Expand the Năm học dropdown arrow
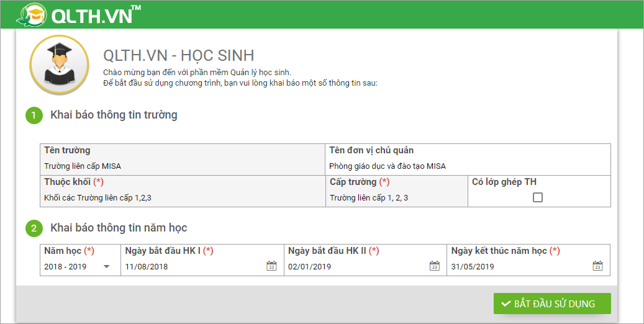Screen dimensions: 644x324 (x=106, y=266)
